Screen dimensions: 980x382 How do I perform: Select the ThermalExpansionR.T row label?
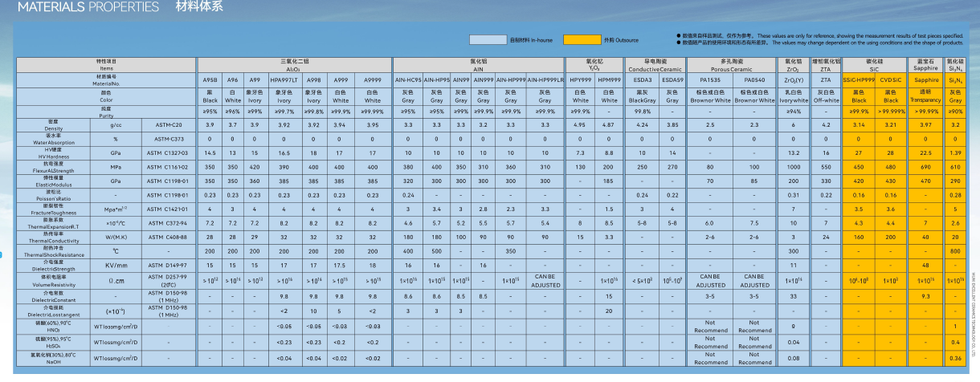pos(53,222)
